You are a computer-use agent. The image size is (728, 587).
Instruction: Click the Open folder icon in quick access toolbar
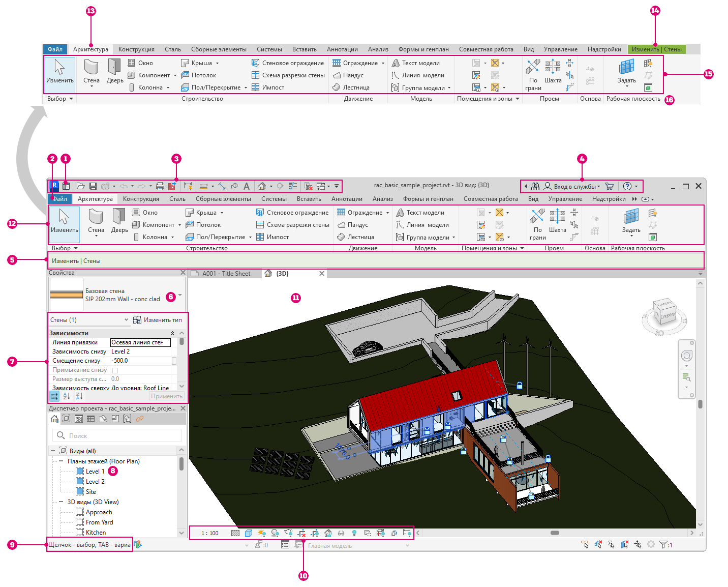(80, 186)
